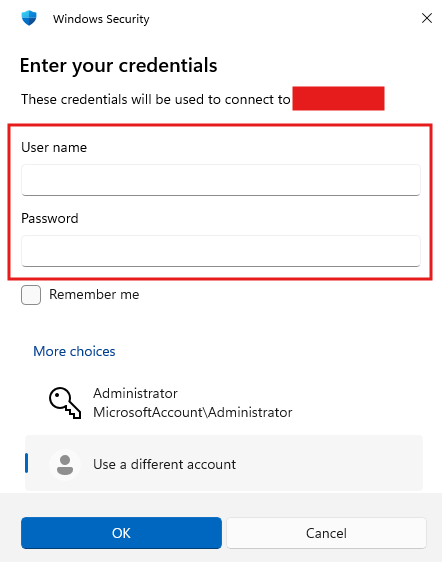Toggle the More choices link
442x562 pixels.
(74, 351)
